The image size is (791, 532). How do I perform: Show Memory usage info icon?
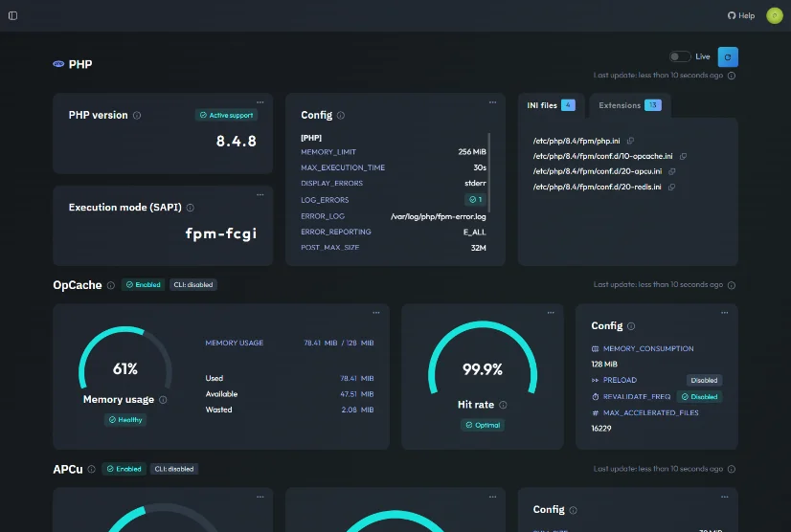tap(163, 400)
